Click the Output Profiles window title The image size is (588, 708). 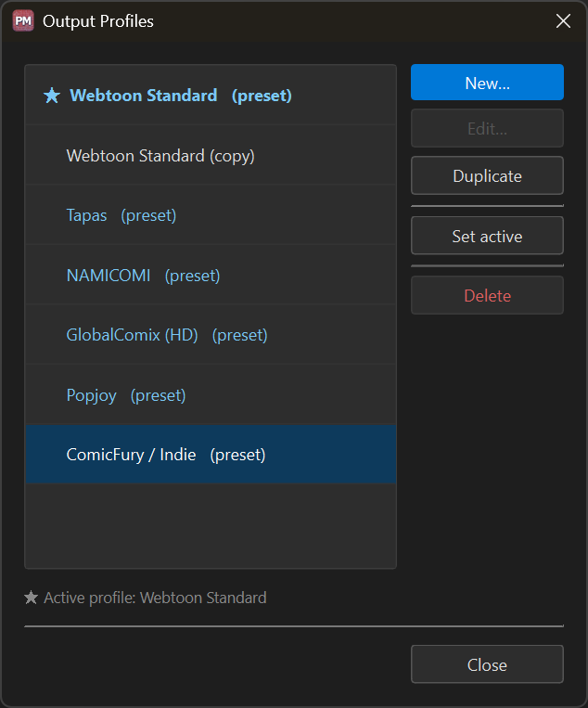click(98, 21)
